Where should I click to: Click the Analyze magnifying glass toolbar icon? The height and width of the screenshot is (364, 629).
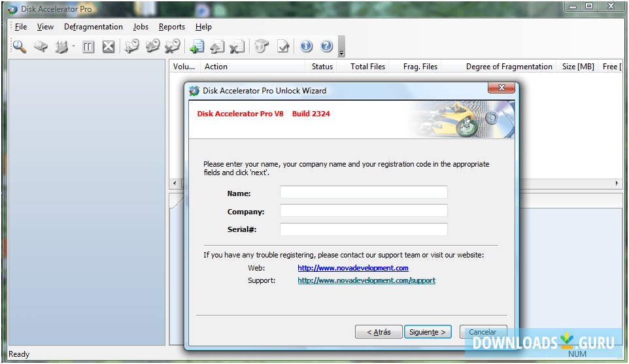tap(19, 46)
